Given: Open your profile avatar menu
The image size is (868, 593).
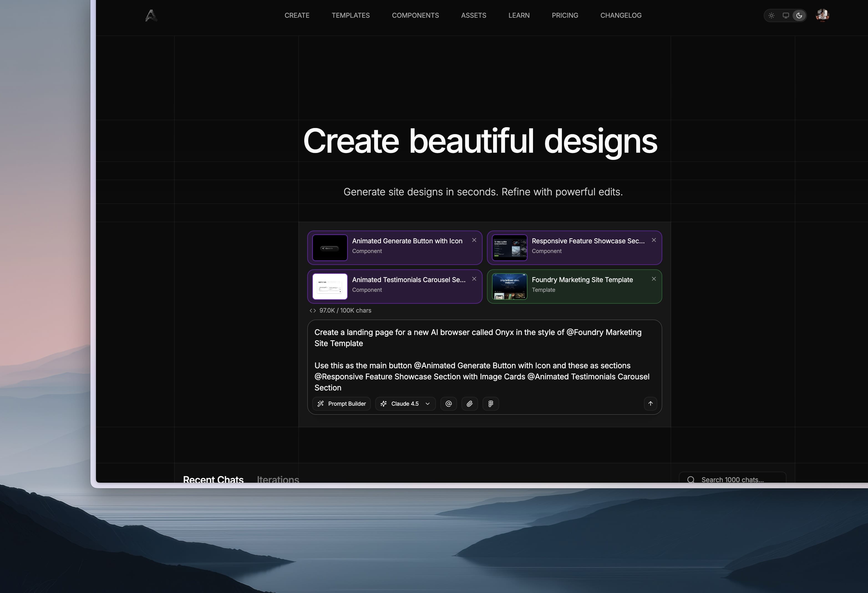Looking at the screenshot, I should click(821, 15).
